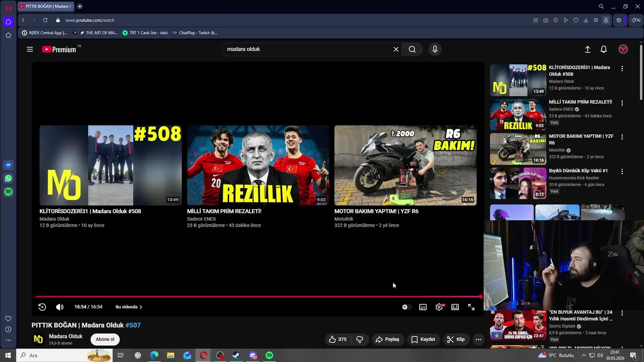This screenshot has height=362, width=644.
Task: Open 'ChatPlay - Twitch' bookmark
Action: point(195,33)
